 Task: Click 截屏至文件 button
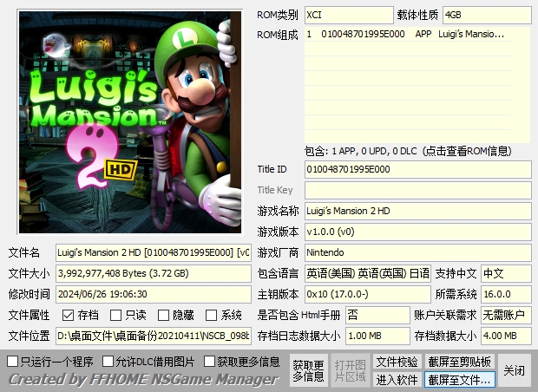click(x=460, y=380)
